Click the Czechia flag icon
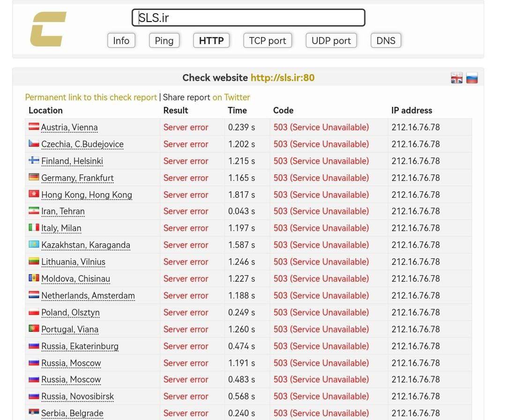This screenshot has height=420, width=506. pos(34,143)
